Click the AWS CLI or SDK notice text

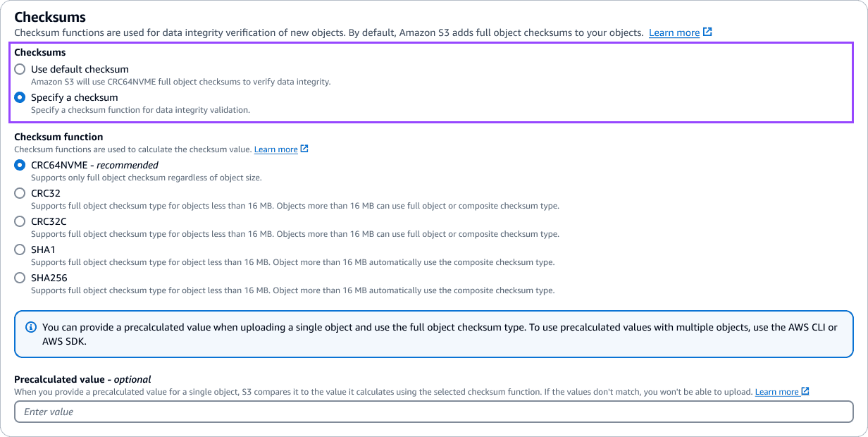[440, 334]
